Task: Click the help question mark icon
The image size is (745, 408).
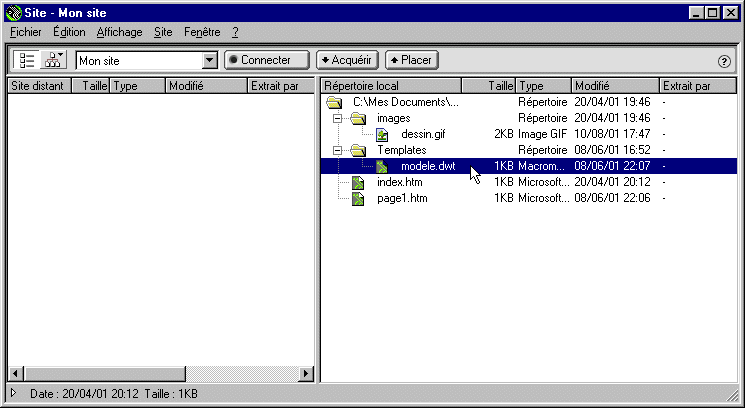Action: 725,61
